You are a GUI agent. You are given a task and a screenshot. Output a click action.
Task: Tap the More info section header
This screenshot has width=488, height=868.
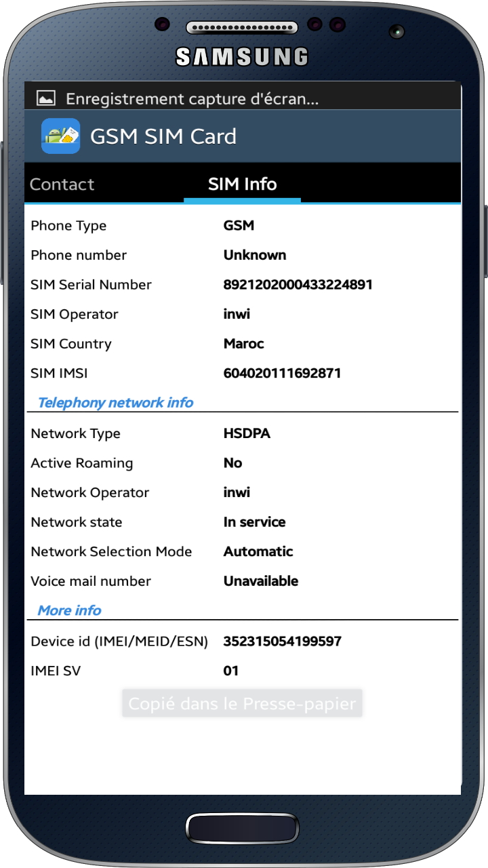[x=69, y=610]
